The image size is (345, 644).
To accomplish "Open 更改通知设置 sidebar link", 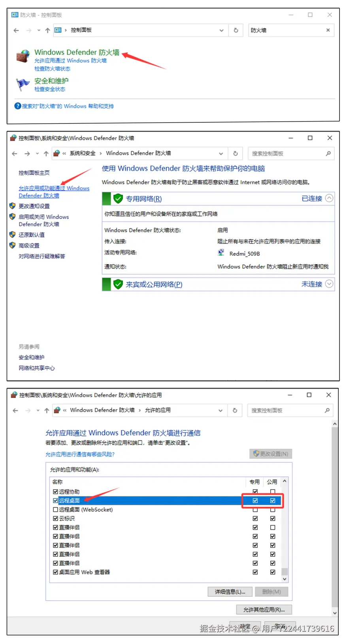I will coord(34,206).
